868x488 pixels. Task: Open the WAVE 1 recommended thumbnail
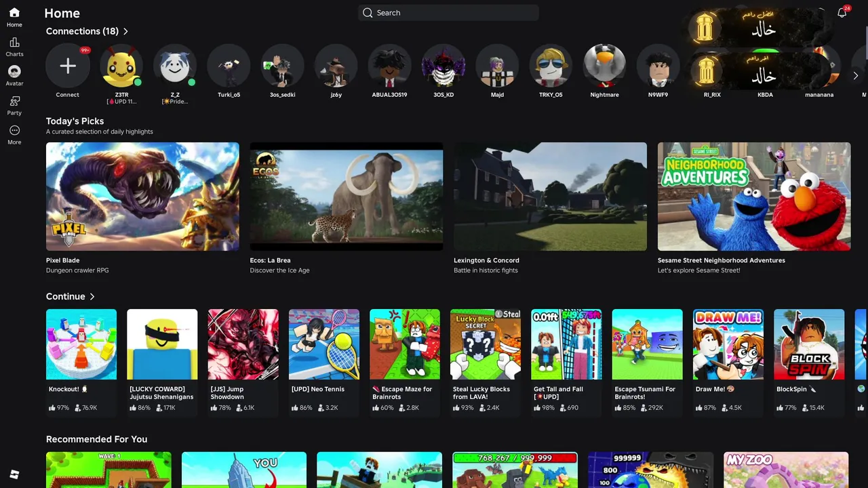pyautogui.click(x=108, y=470)
